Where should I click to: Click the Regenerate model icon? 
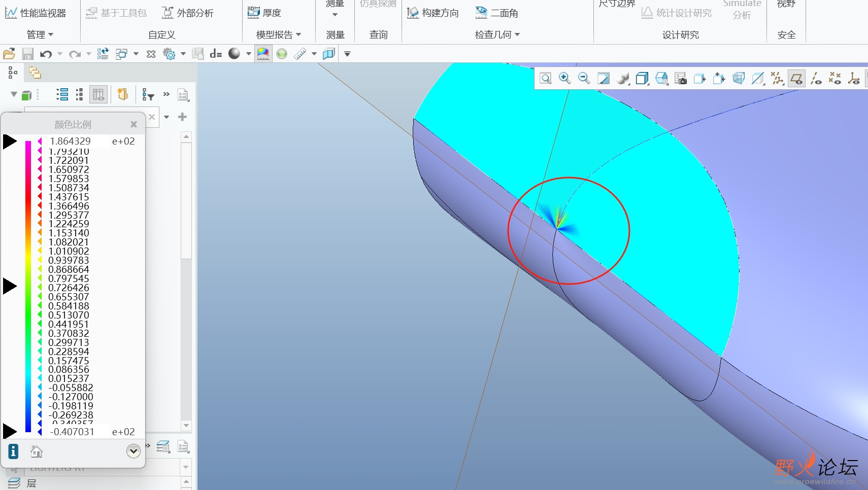[x=103, y=54]
